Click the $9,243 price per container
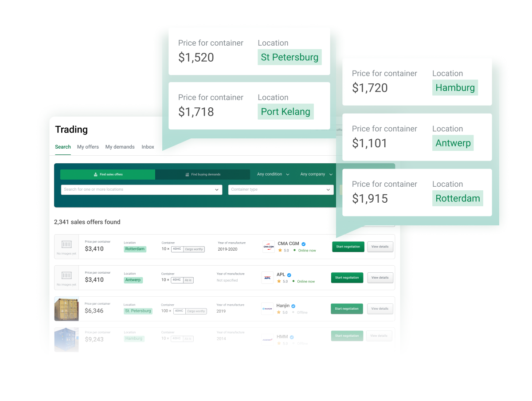Viewport: 532px width, 401px height. click(94, 339)
